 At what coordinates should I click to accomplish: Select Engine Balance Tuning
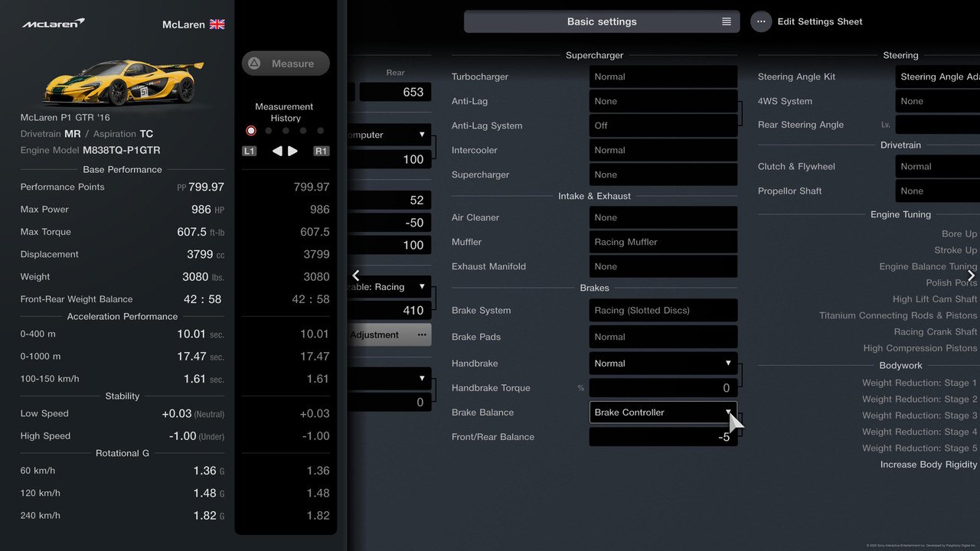[928, 266]
